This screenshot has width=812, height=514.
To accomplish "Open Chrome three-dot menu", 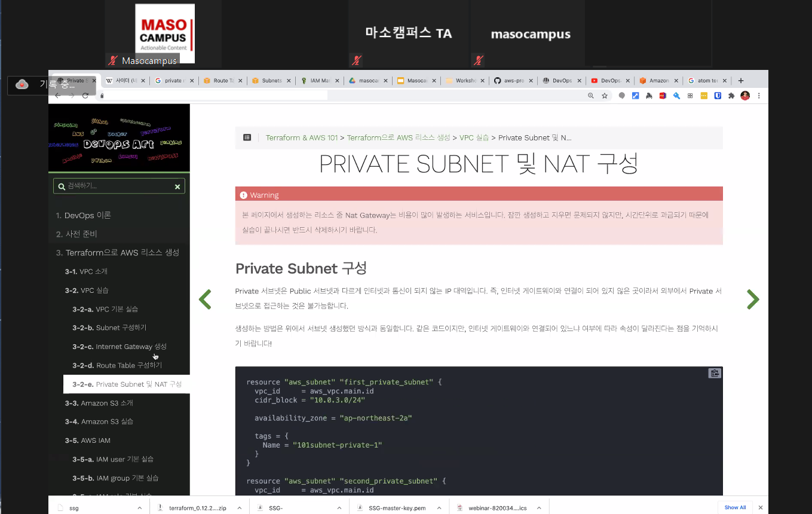I will click(x=759, y=96).
